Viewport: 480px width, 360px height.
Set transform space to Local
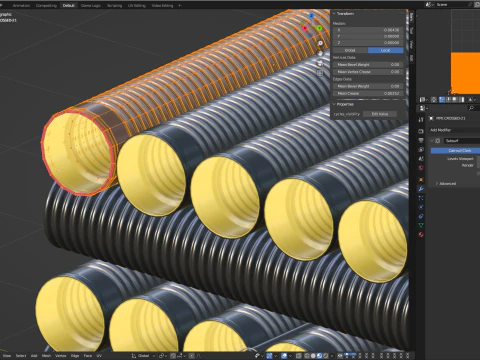tap(385, 50)
